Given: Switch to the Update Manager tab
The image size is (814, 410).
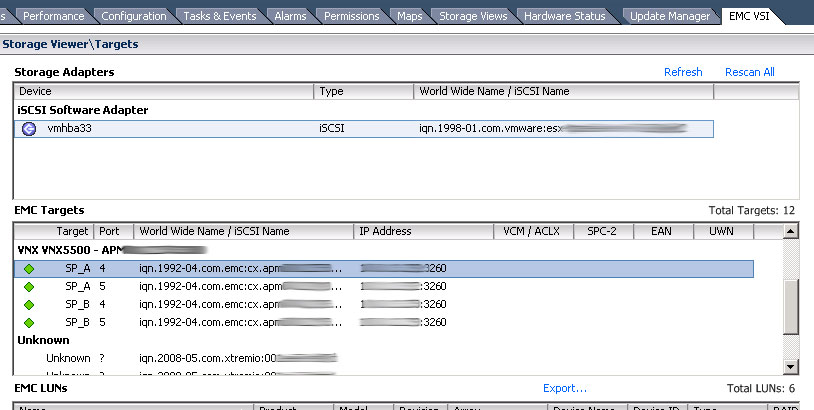Looking at the screenshot, I should pos(670,16).
